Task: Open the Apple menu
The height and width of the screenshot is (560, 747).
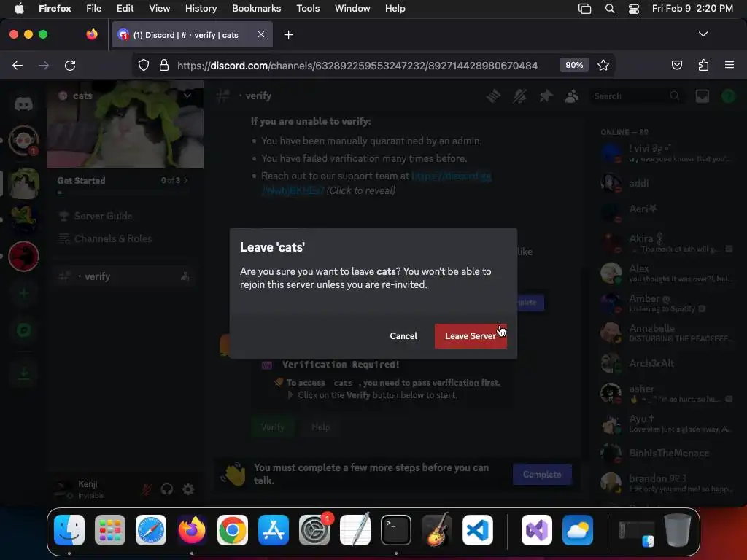Action: coord(19,9)
